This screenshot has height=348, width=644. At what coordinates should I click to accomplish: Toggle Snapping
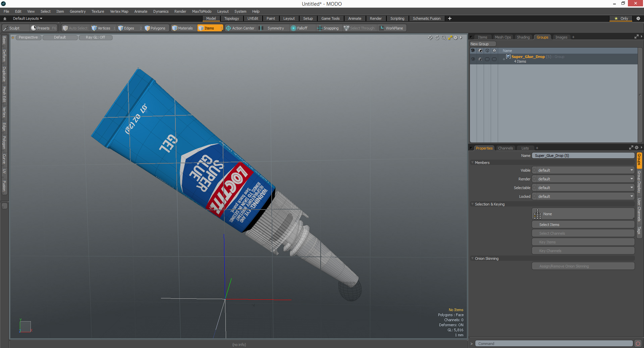328,28
